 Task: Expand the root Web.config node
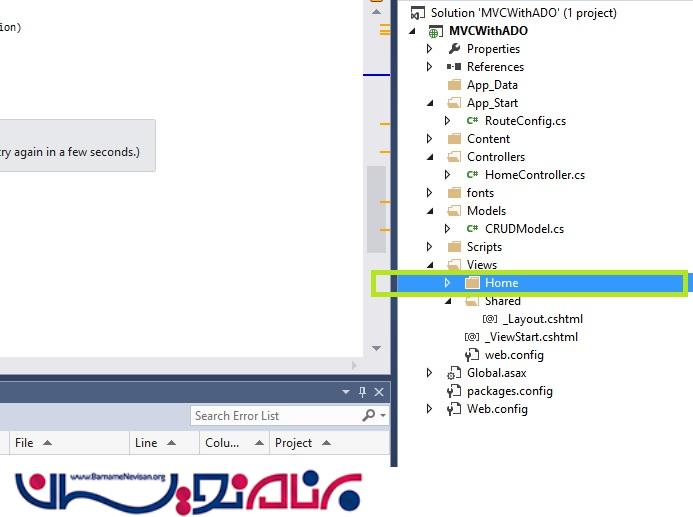(x=430, y=409)
